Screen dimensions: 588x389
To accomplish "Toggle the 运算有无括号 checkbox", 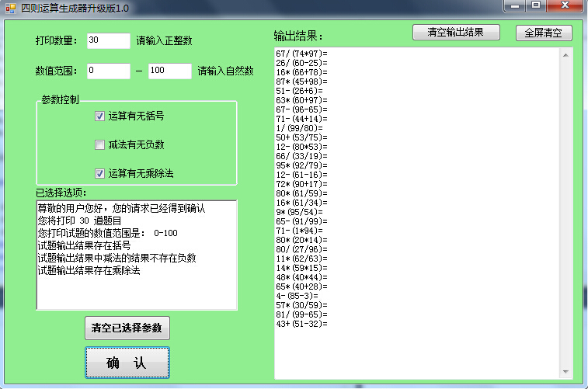I will tap(99, 116).
